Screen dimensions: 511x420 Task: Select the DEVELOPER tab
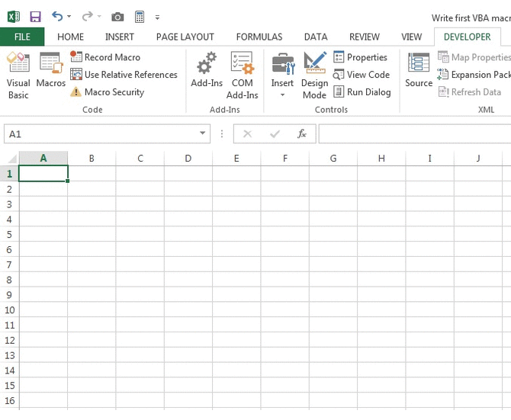tap(467, 37)
